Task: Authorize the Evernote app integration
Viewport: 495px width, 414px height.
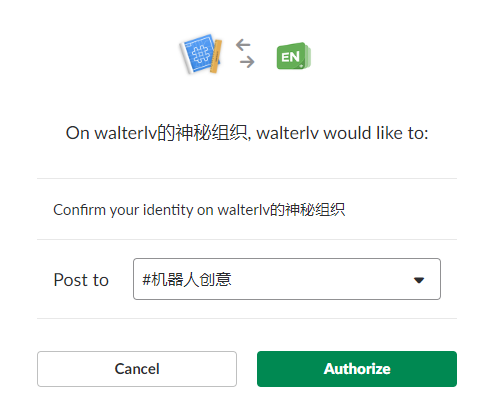Action: tap(357, 369)
